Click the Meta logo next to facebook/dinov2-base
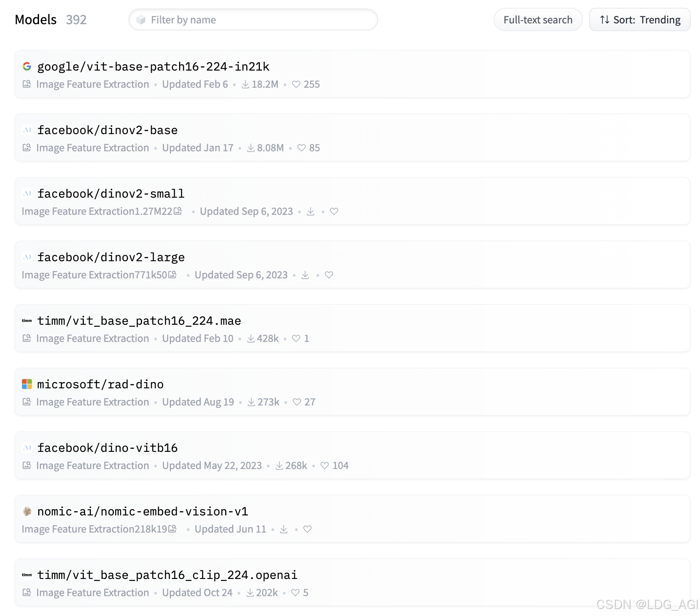This screenshot has height=616, width=700. (x=27, y=130)
